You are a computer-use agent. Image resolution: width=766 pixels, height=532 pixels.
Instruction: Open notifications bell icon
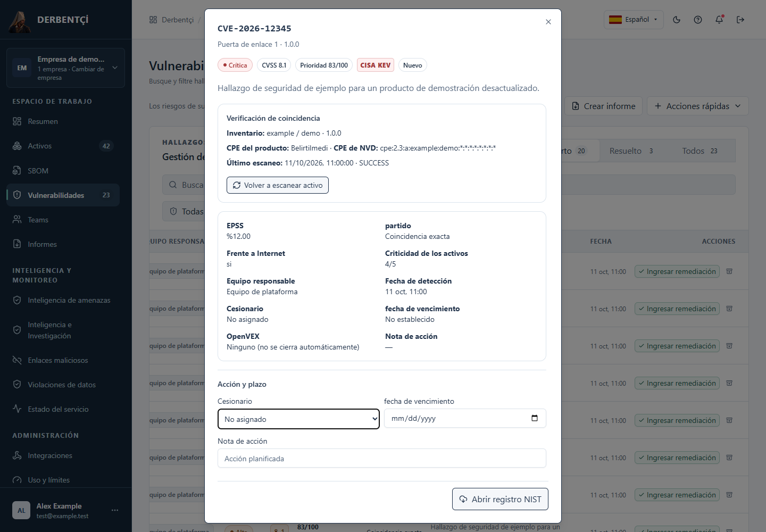click(719, 20)
